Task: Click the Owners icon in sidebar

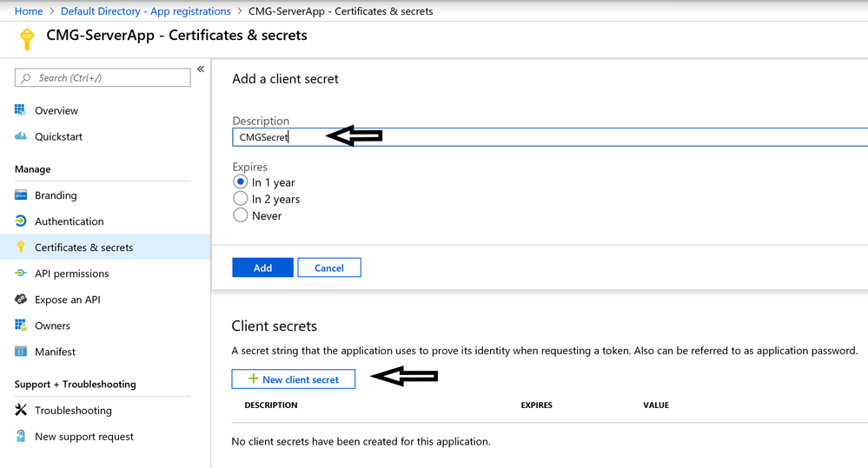Action: 21,326
